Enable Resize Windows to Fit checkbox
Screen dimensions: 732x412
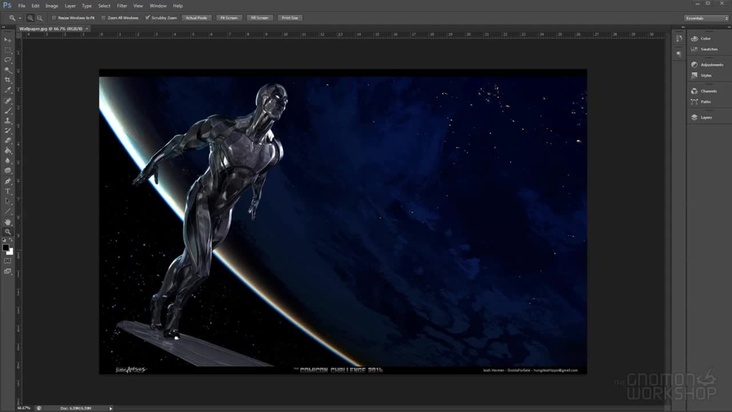tap(54, 18)
